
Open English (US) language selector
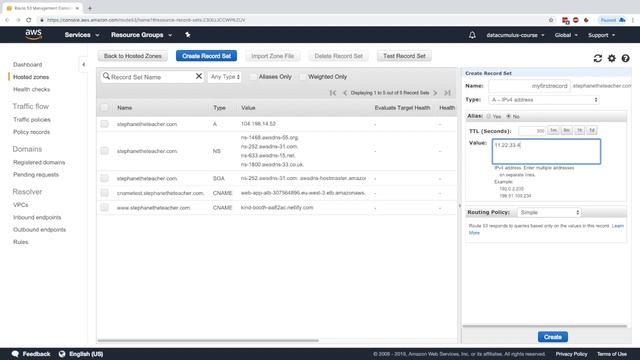tap(81, 354)
